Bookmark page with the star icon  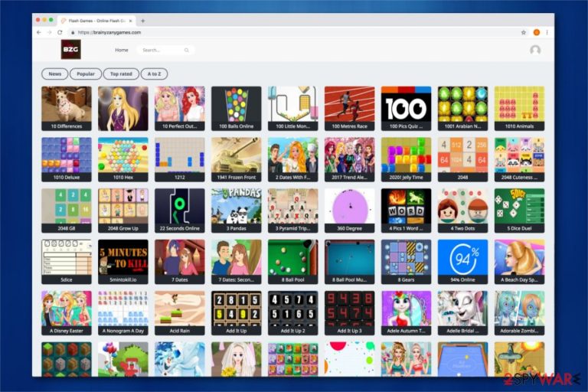[x=524, y=33]
